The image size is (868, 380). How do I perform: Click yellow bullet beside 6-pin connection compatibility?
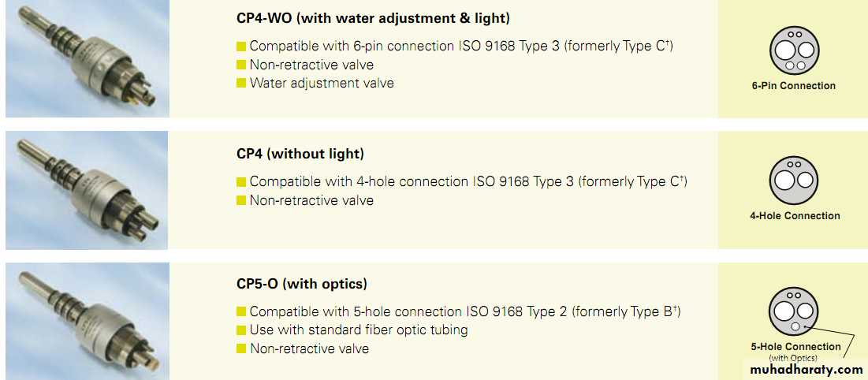241,47
